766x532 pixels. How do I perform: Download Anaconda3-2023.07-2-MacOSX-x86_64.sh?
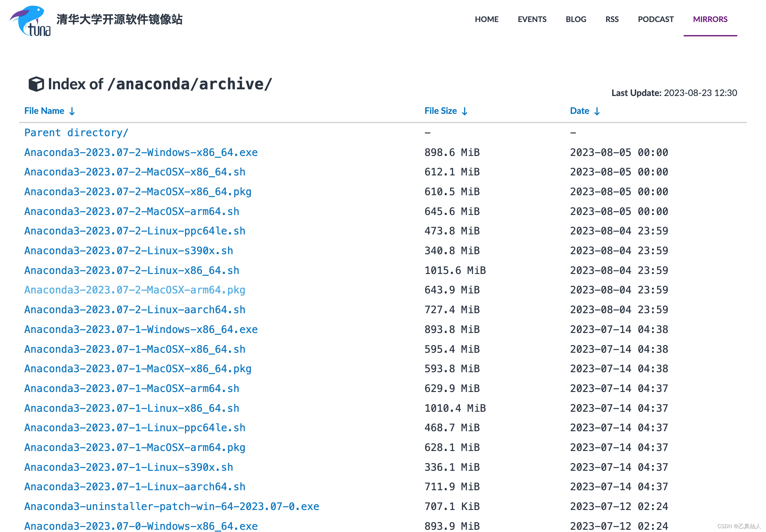point(135,172)
